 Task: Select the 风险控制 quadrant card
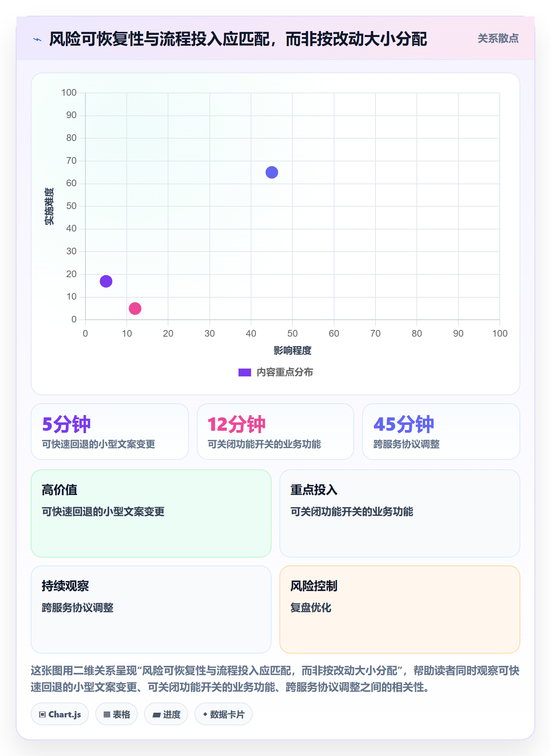click(400, 610)
